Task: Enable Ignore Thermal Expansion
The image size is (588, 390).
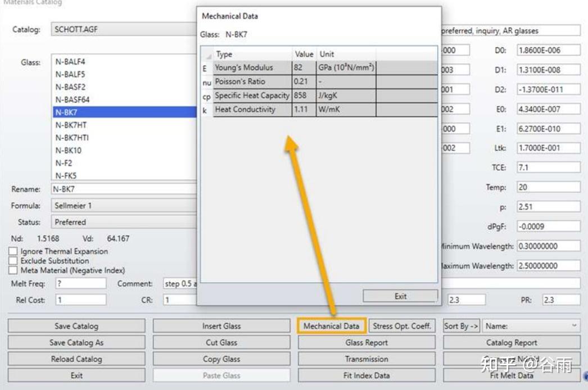Action: pyautogui.click(x=12, y=251)
